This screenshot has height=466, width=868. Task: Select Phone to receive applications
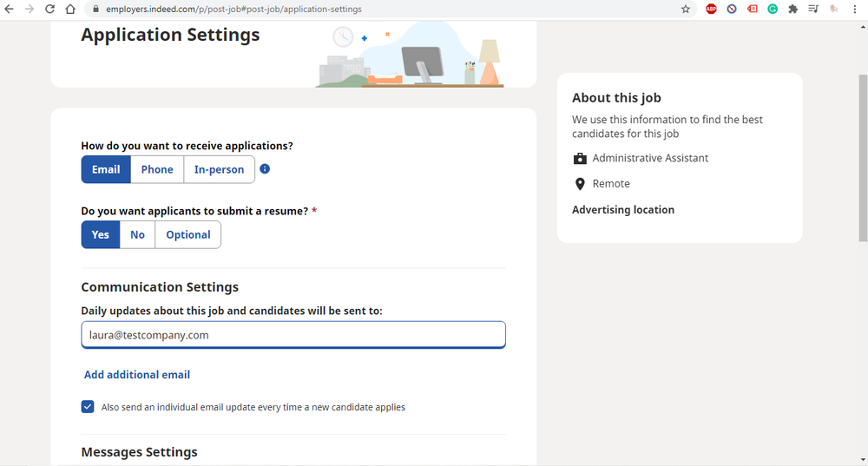157,169
